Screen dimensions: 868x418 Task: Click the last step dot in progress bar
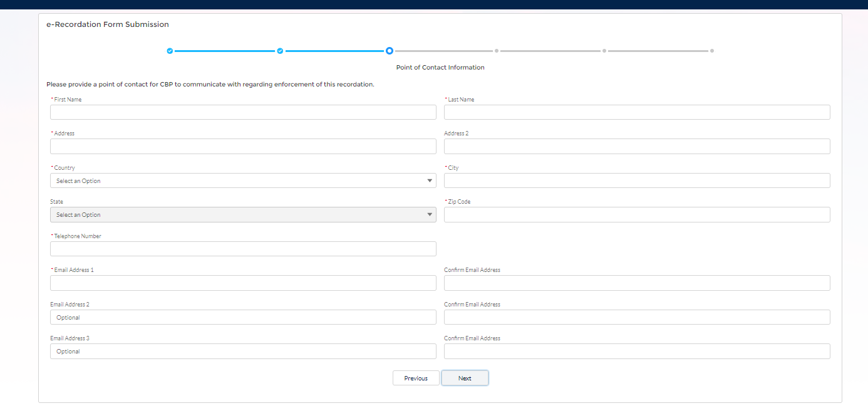click(712, 51)
